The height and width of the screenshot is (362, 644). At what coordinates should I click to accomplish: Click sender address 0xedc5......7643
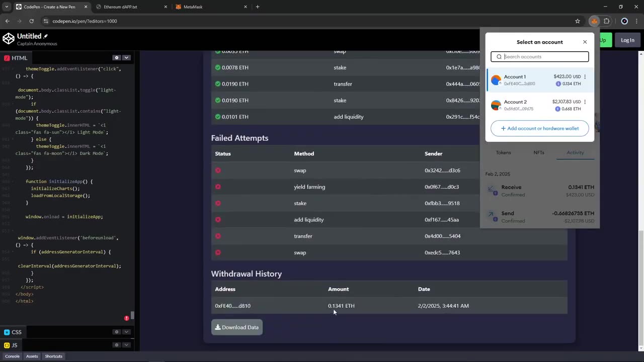(x=442, y=252)
